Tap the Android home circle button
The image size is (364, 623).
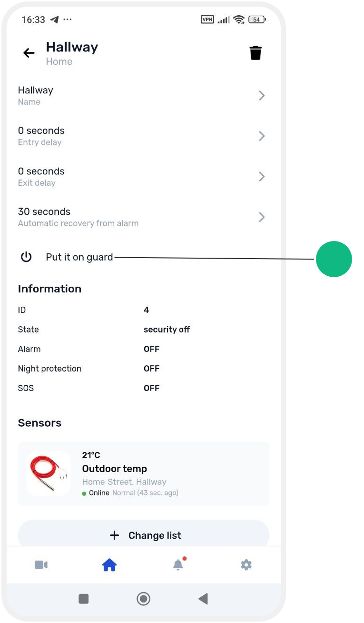(143, 599)
